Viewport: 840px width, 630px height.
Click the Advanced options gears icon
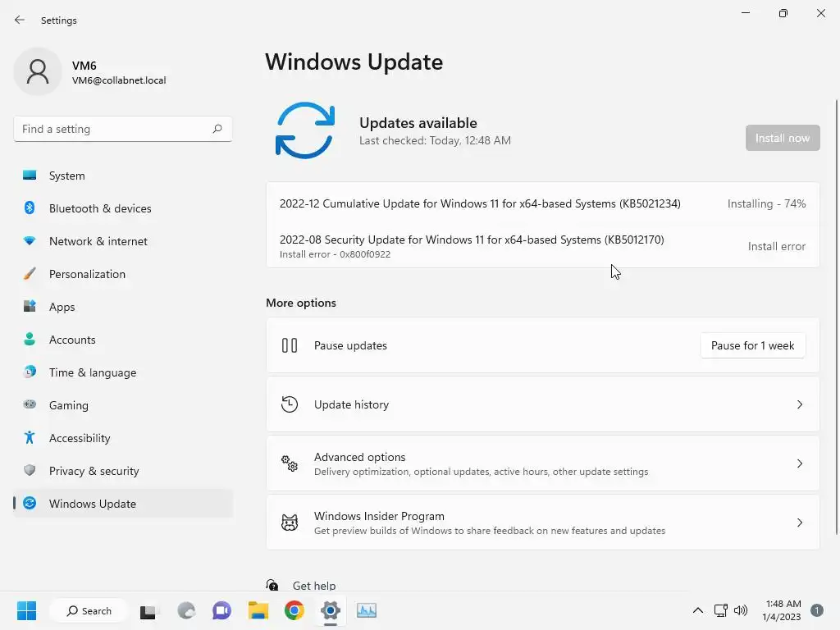coord(290,463)
